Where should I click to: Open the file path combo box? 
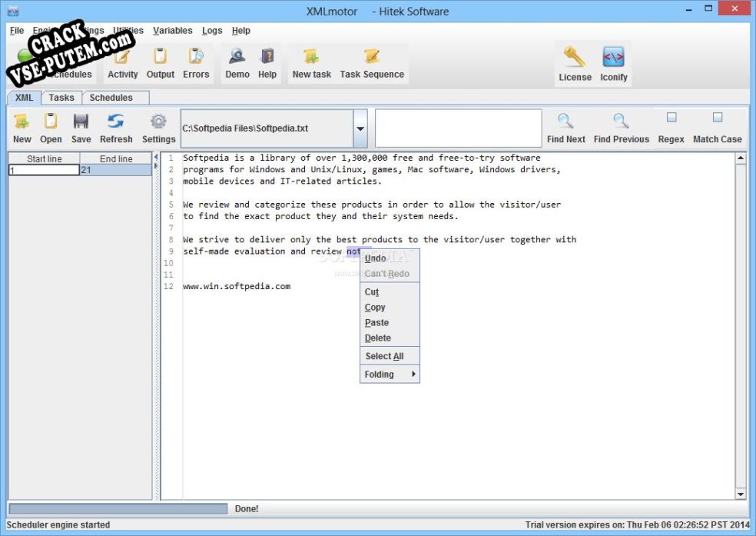click(274, 128)
